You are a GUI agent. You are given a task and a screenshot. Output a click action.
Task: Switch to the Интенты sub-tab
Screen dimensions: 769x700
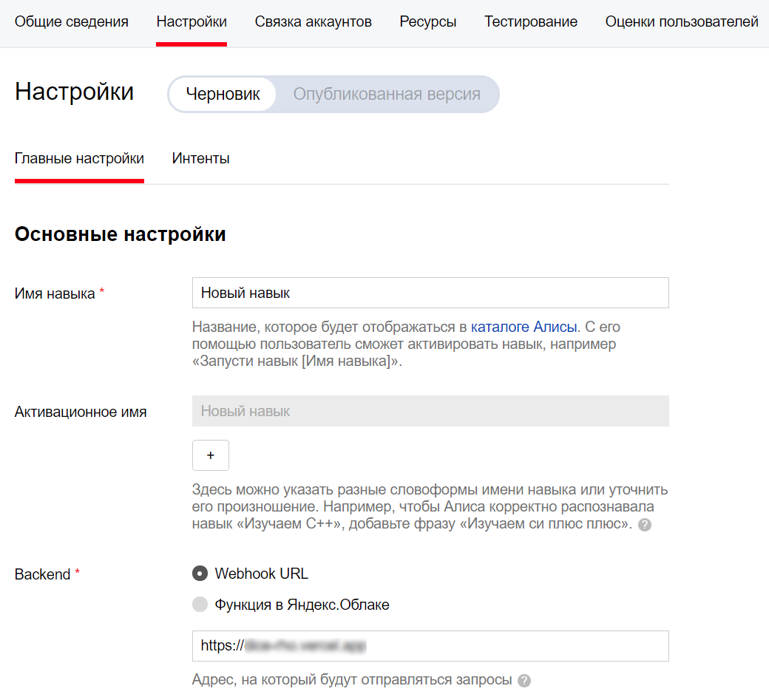coord(200,157)
